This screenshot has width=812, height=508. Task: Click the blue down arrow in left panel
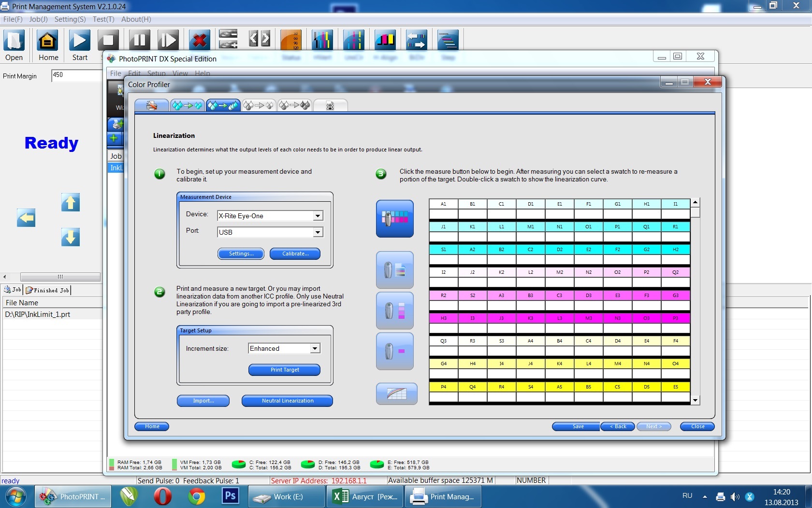pyautogui.click(x=71, y=237)
